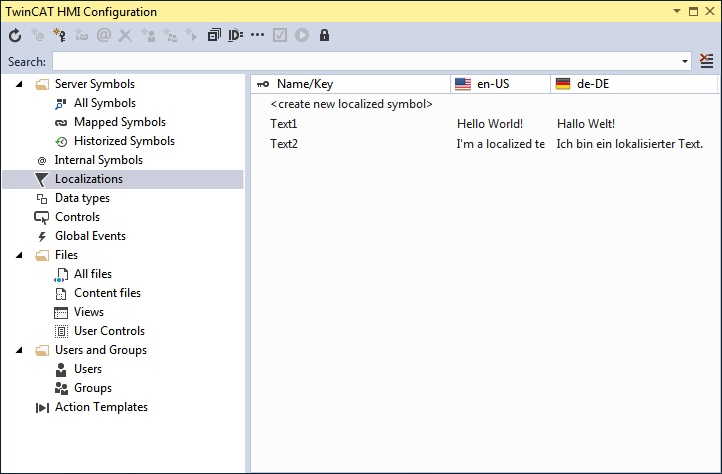
Task: Select the Files folder item
Action: point(66,255)
